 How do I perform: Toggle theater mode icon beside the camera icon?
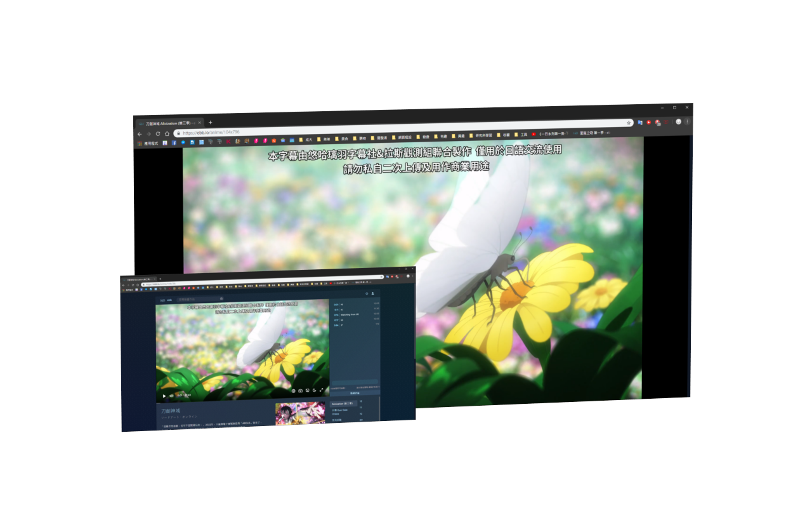pyautogui.click(x=307, y=391)
